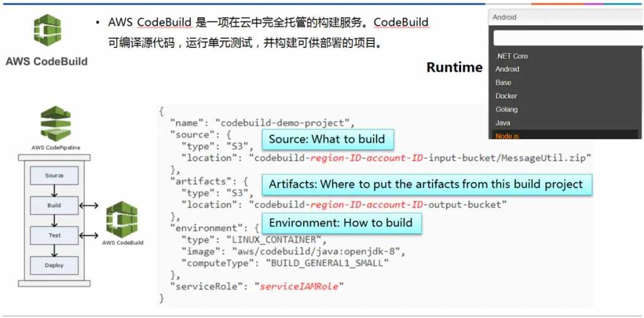
Task: Click the "environment" JSON key
Action: (x=206, y=229)
